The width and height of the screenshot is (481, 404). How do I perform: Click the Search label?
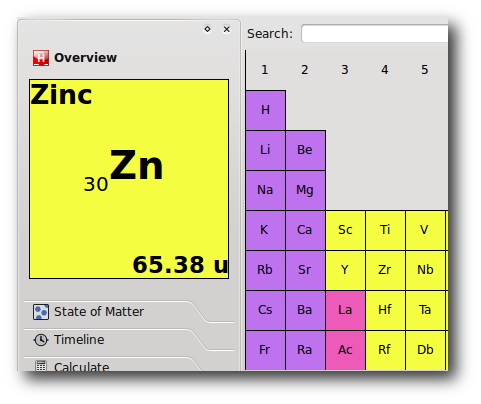pyautogui.click(x=270, y=34)
